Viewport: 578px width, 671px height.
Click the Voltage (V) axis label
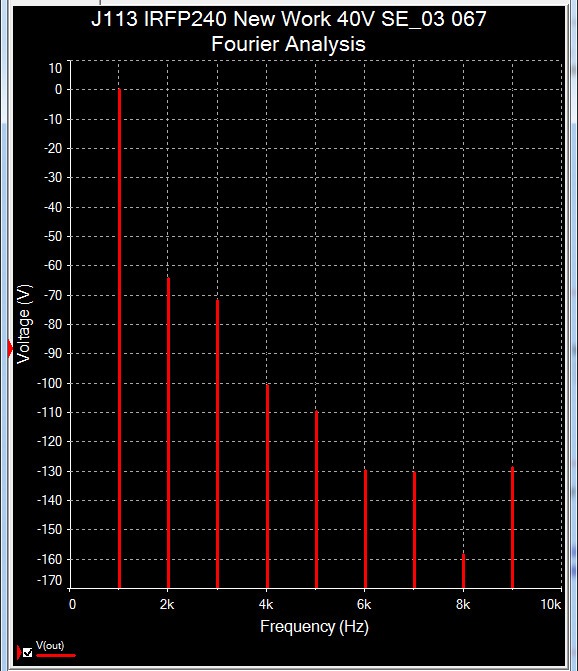click(x=24, y=324)
